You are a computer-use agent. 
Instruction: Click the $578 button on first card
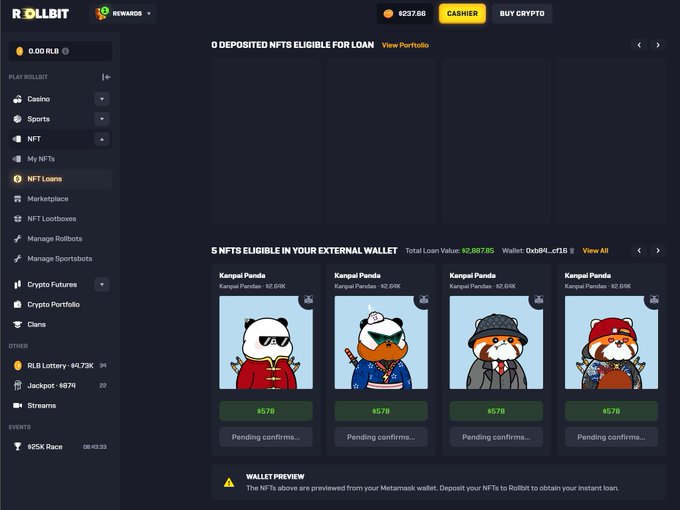point(266,411)
